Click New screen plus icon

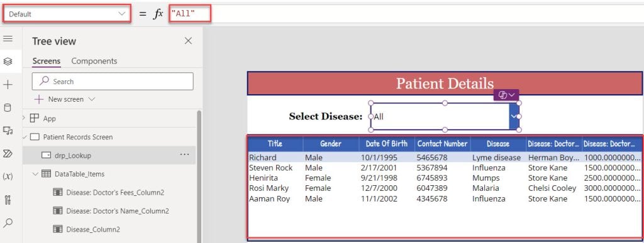tap(39, 99)
